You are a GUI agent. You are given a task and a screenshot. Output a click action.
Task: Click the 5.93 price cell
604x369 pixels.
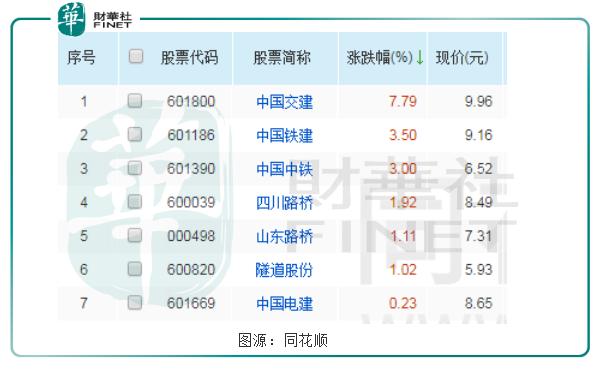478,269
